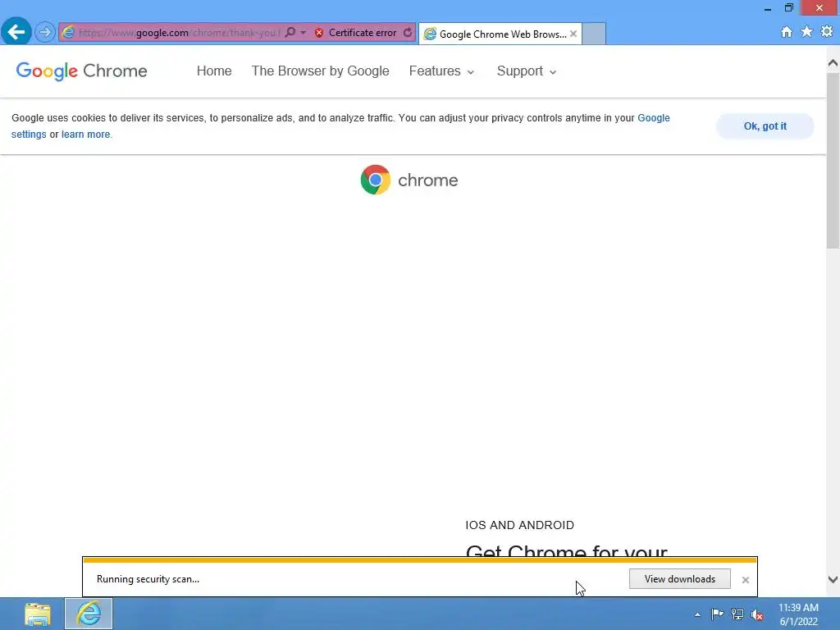Open The Browser by Google link
The width and height of the screenshot is (840, 630).
[x=321, y=71]
